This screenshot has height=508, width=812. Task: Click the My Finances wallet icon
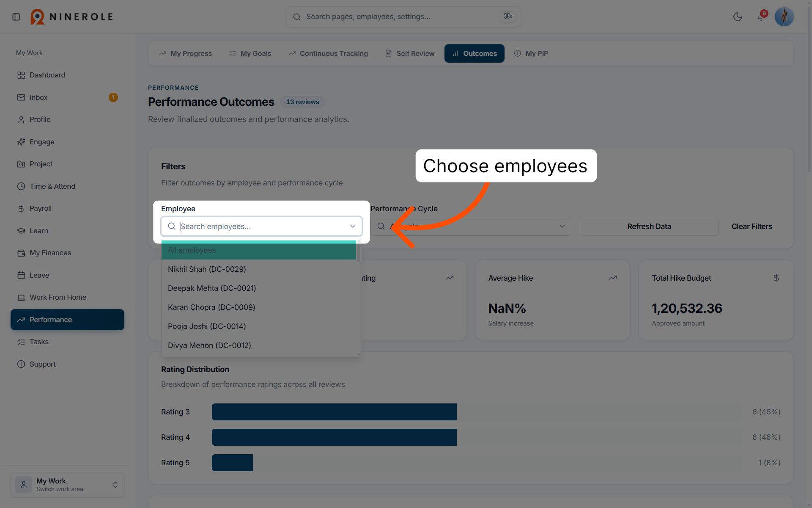pos(21,253)
